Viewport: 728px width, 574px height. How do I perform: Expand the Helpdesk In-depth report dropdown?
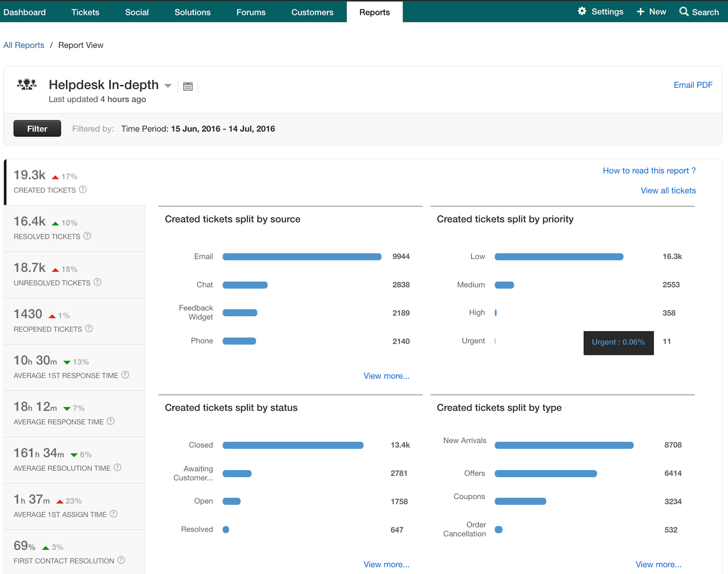click(x=168, y=86)
